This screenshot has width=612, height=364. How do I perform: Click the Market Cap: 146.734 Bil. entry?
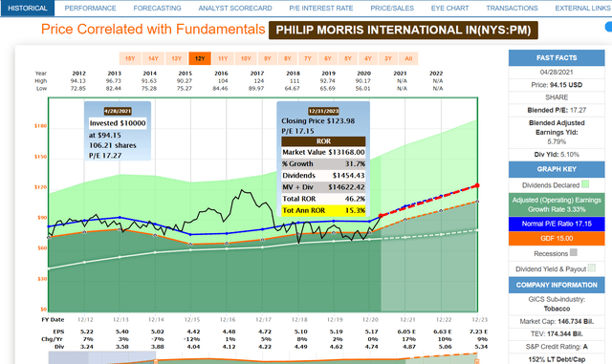[x=557, y=322]
